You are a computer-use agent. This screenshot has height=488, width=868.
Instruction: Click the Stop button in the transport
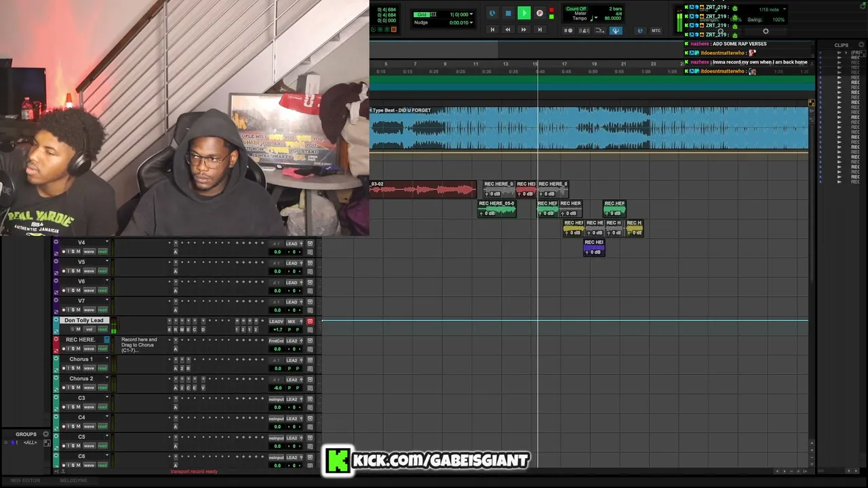508,13
